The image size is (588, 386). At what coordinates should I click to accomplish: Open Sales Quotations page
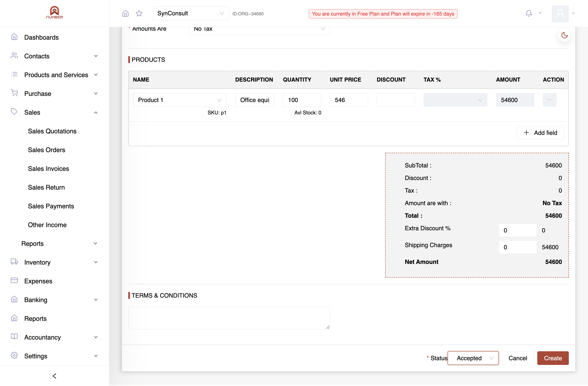point(52,131)
